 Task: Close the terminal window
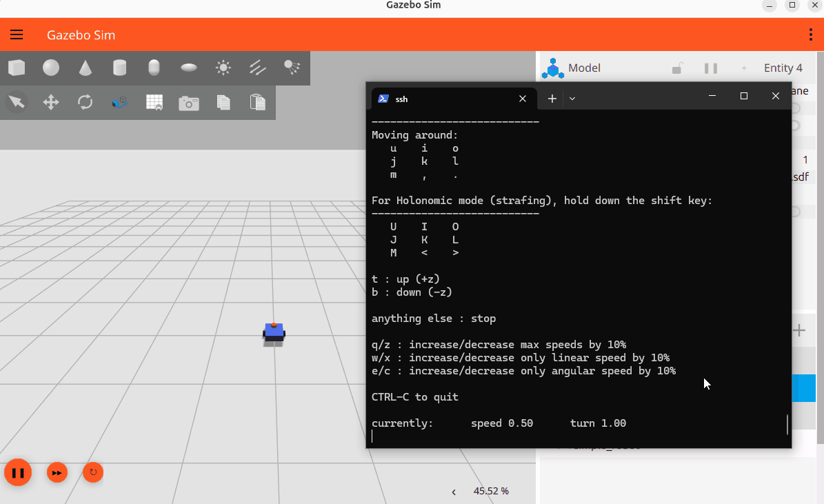point(775,96)
